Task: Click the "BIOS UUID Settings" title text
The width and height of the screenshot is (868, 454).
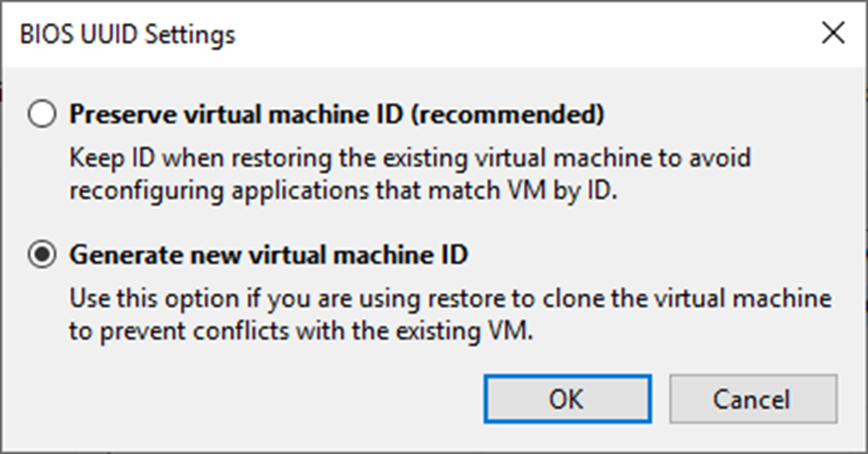Action: pyautogui.click(x=127, y=35)
